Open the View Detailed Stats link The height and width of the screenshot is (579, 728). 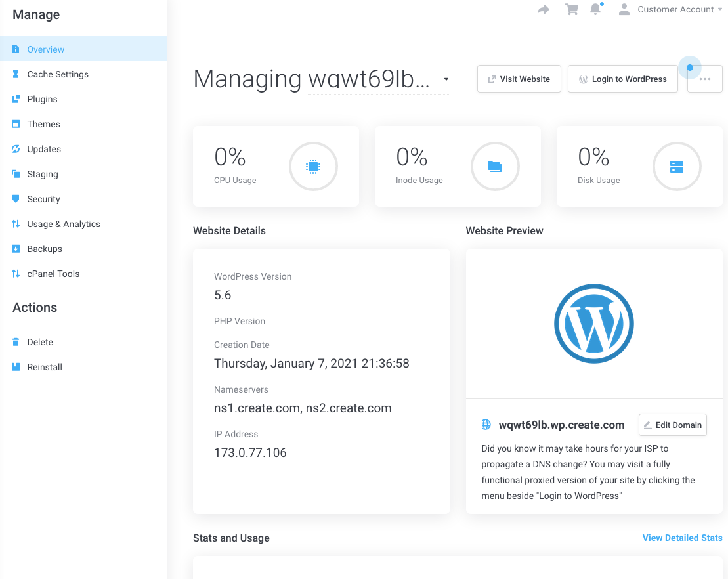tap(682, 538)
